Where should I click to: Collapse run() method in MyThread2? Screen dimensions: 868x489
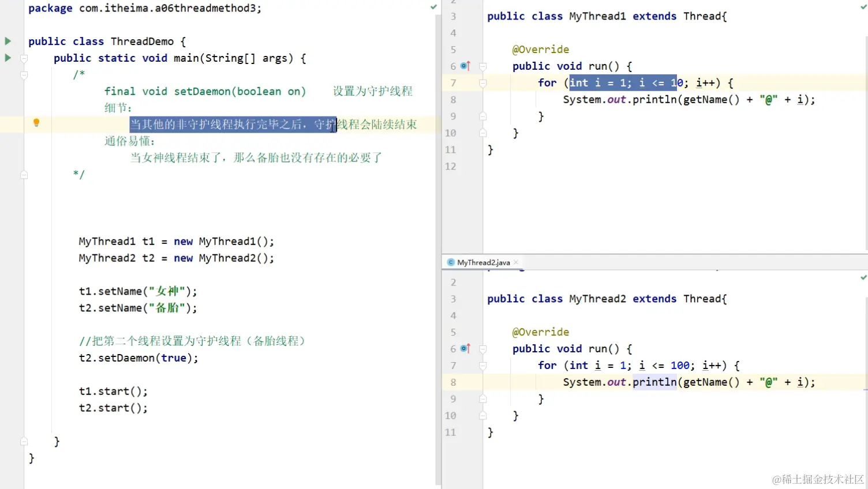(483, 349)
